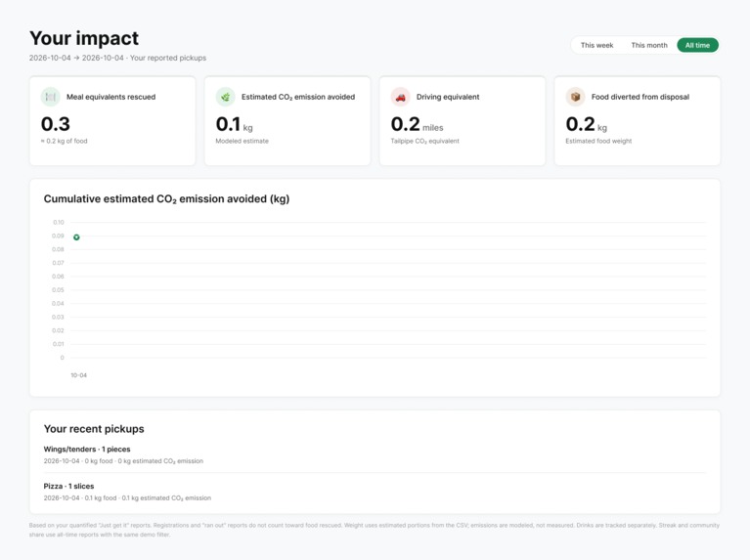
Task: Click the 10-04 x-axis label
Action: (79, 375)
